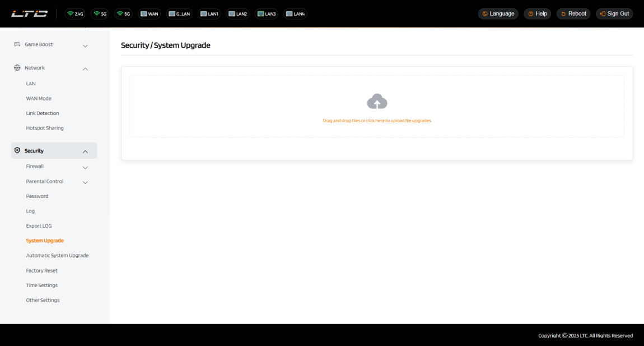Viewport: 644px width, 346px height.
Task: Open the Factory Reset page
Action: coord(41,270)
